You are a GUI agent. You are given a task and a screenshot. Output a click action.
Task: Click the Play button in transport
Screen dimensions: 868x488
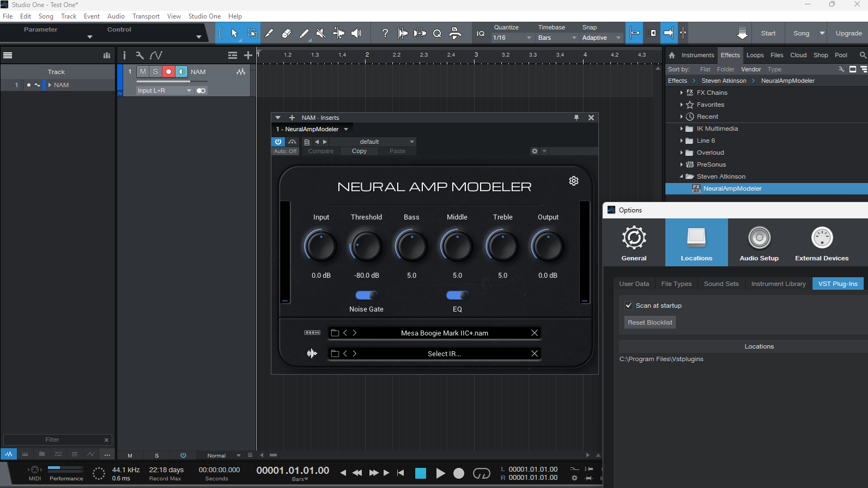pos(440,473)
